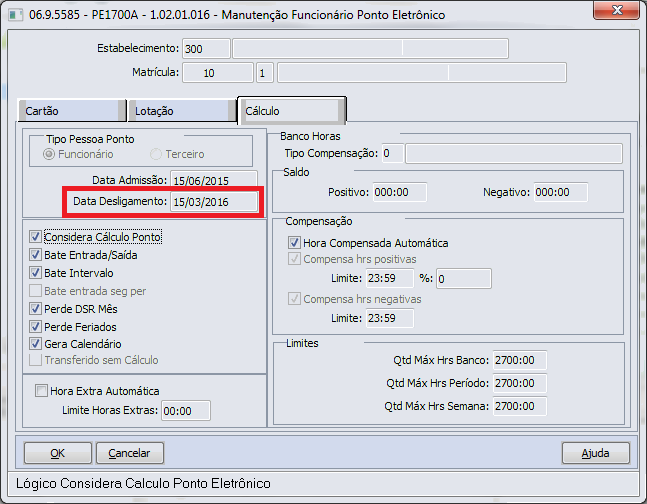Switch to the Cartão tab
647x504 pixels.
[72, 111]
